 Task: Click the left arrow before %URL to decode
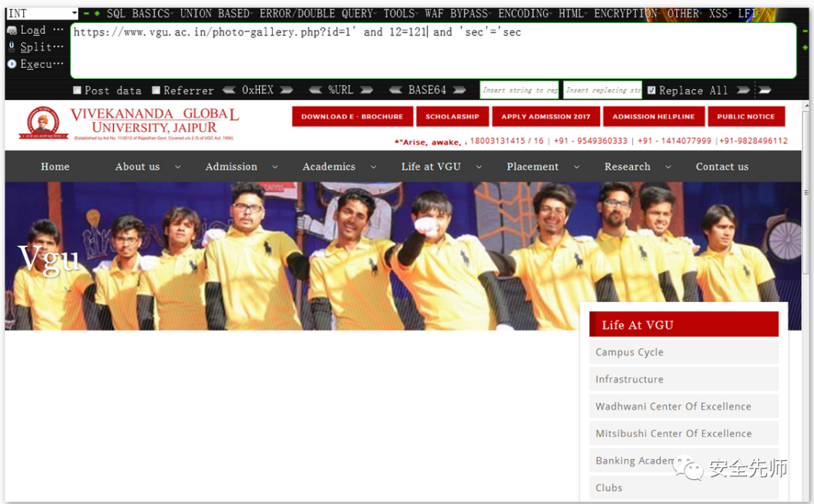(x=315, y=90)
